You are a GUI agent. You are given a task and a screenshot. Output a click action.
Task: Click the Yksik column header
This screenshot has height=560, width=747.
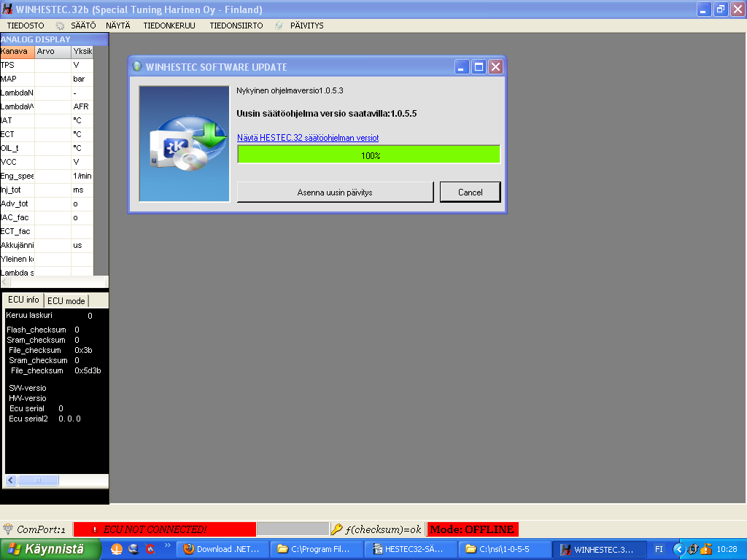(82, 52)
